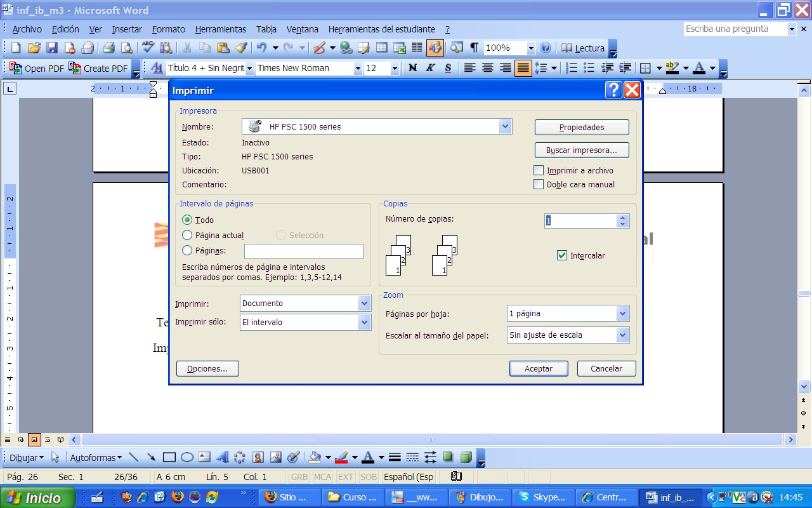
Task: Open the Imprimir sólo dropdown
Action: (364, 323)
